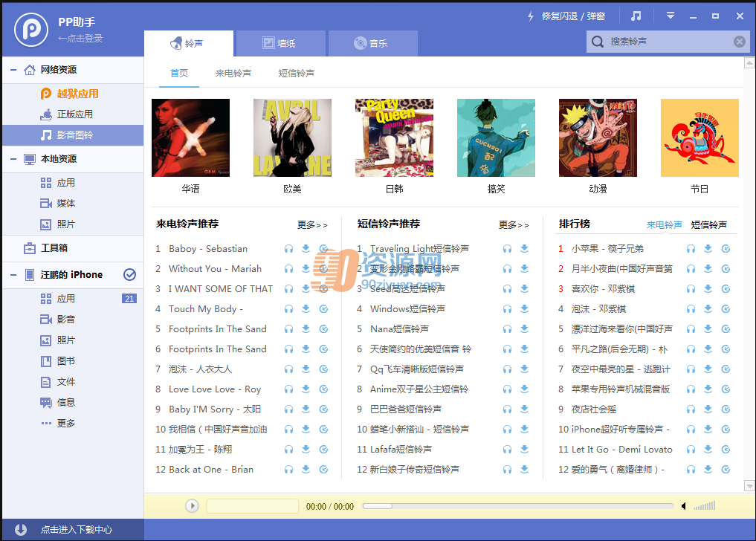Open the title bar dropdown menu arrow

pyautogui.click(x=671, y=16)
